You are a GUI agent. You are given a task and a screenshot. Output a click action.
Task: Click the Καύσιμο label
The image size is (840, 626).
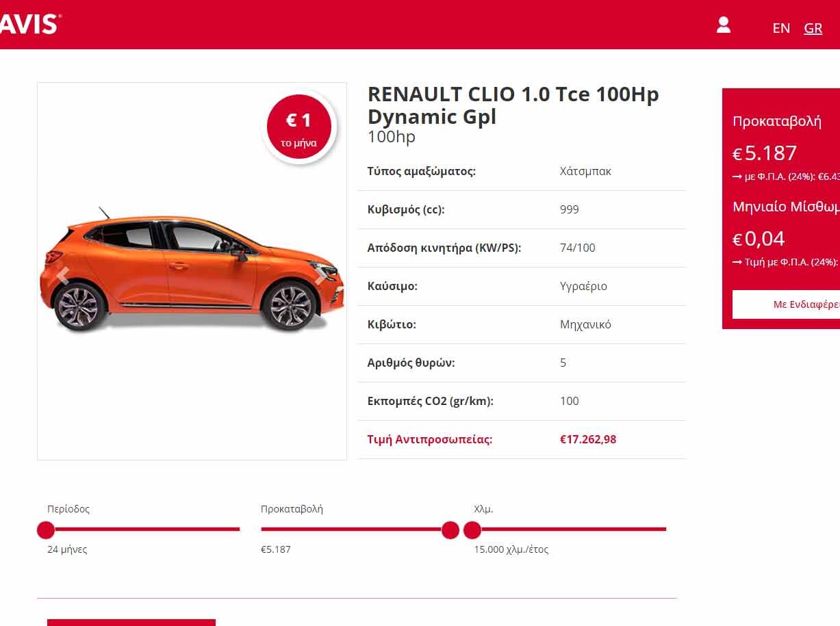tap(392, 286)
